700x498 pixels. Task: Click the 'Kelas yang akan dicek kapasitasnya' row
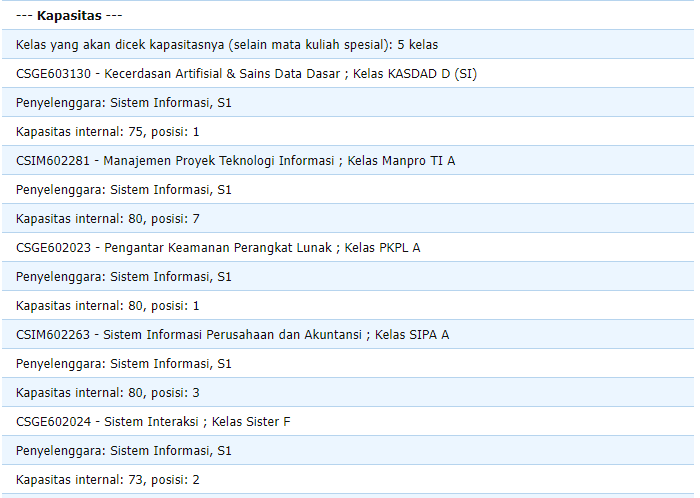coord(348,44)
